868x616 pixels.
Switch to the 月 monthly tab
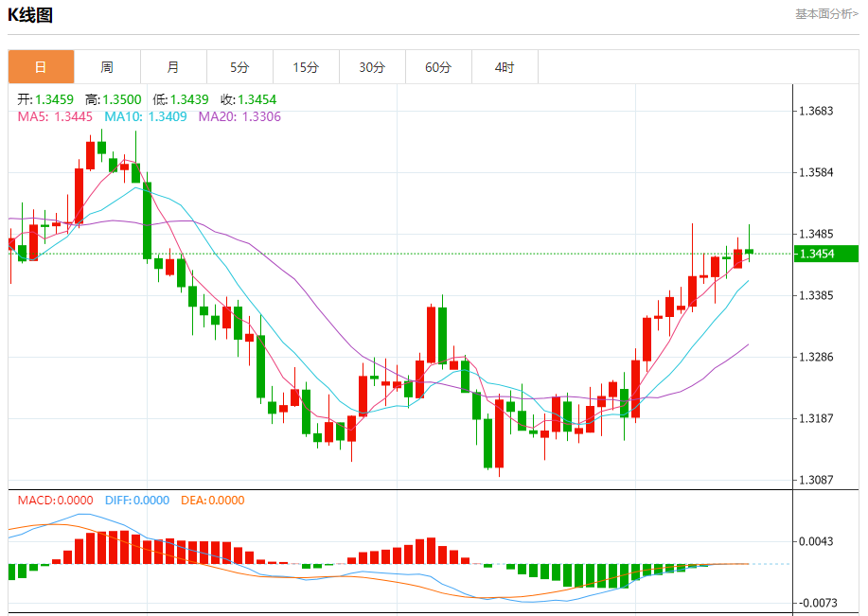(174, 67)
